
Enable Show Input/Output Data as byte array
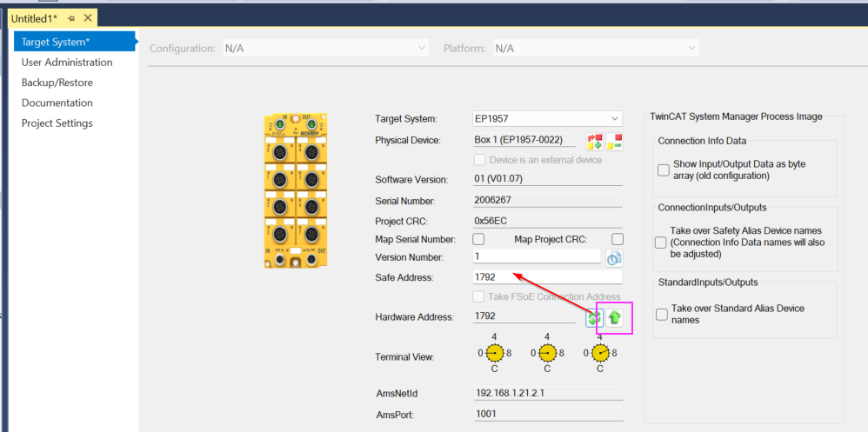664,169
